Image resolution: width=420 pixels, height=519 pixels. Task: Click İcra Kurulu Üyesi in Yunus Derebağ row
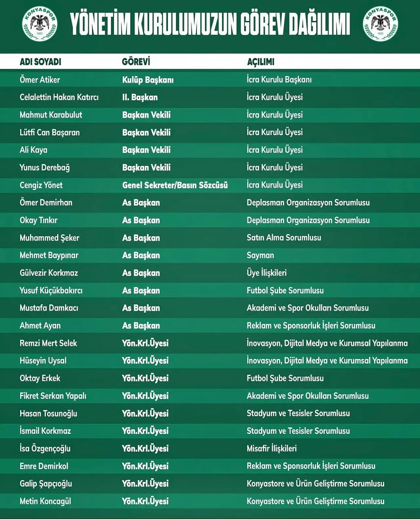pyautogui.click(x=275, y=167)
